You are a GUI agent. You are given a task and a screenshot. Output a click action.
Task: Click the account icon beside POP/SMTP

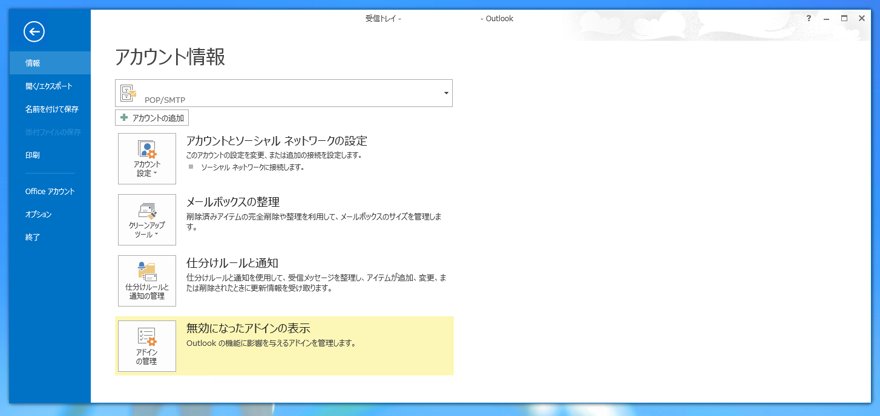tap(129, 94)
